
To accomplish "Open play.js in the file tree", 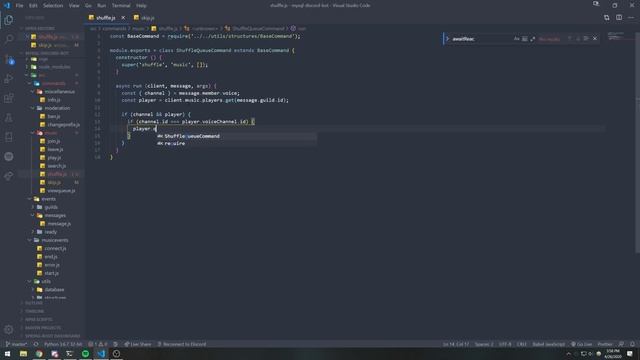I will coord(54,158).
